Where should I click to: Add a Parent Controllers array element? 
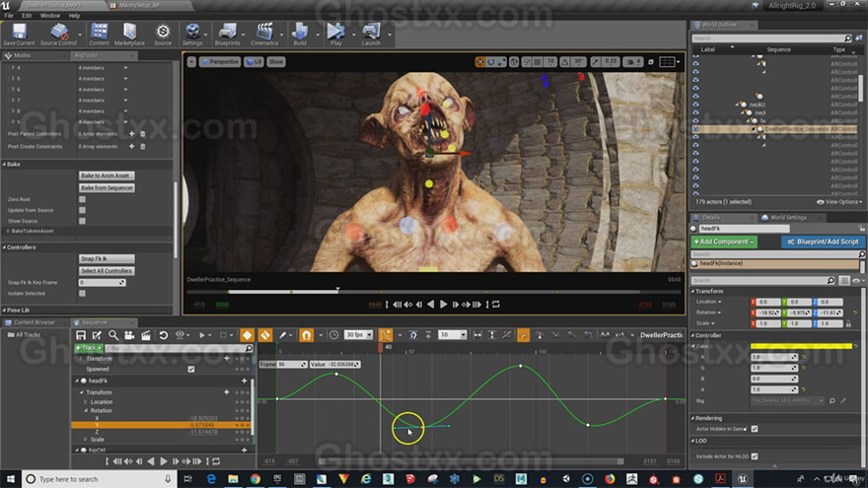(132, 134)
